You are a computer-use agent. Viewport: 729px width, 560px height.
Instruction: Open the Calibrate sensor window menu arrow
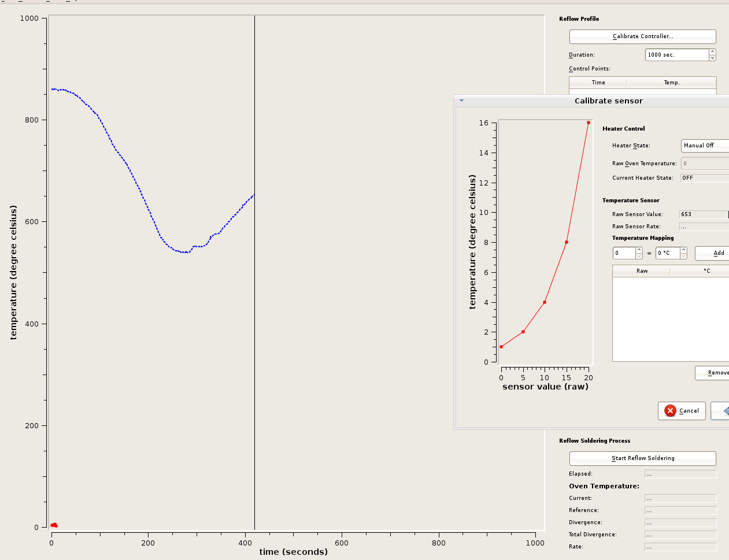(x=461, y=101)
